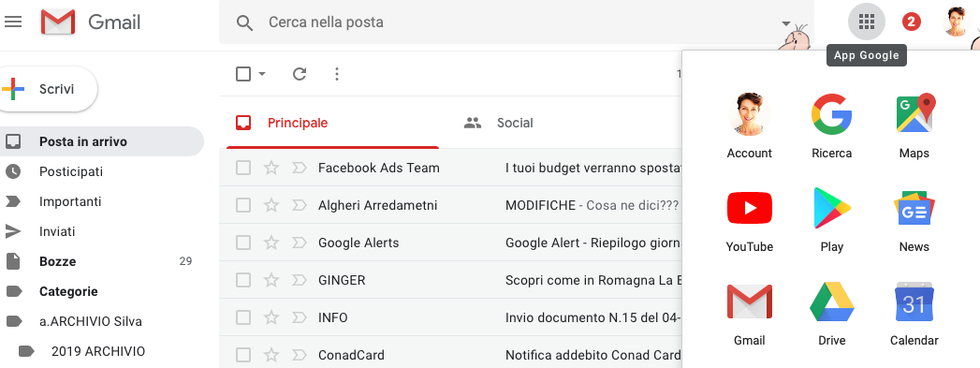This screenshot has height=368, width=980.
Task: Open Scopri come in Romagna email
Action: [450, 280]
